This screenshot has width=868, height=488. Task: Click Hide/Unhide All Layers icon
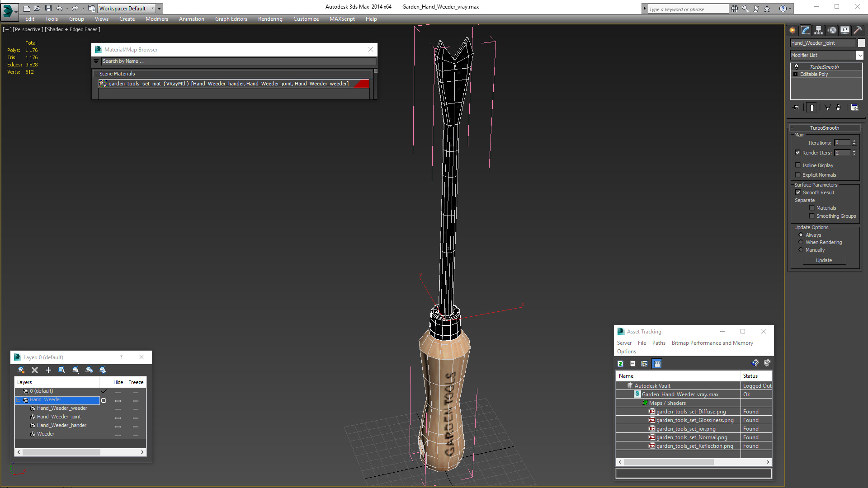pos(89,370)
